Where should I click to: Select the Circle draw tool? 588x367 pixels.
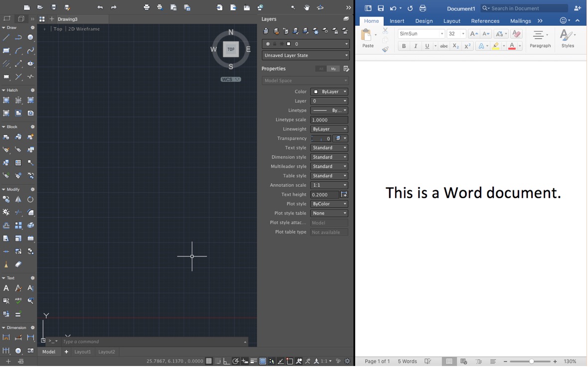pos(30,37)
